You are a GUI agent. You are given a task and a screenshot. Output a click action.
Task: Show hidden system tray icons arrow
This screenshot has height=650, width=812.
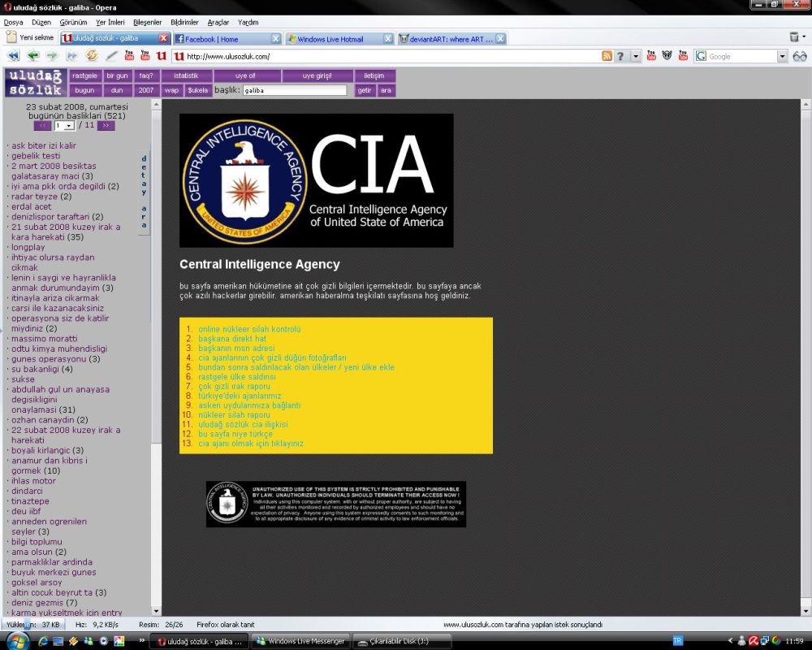730,641
